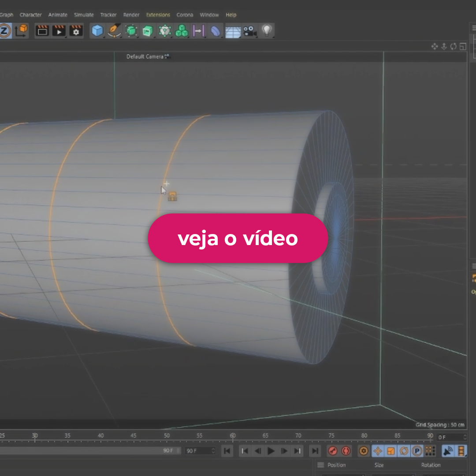Open the playback options dropdown on the film-strip icon

pos(461,451)
